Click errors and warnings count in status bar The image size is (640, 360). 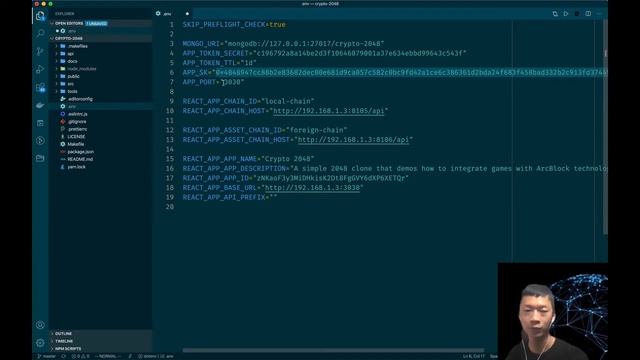(x=80, y=356)
